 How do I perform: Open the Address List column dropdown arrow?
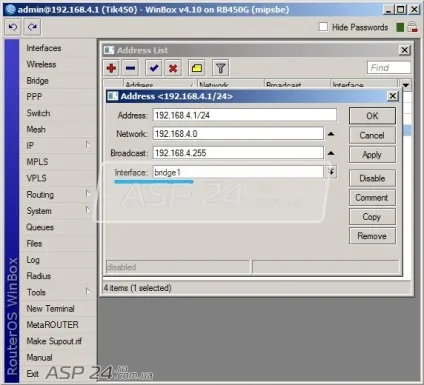tap(406, 85)
